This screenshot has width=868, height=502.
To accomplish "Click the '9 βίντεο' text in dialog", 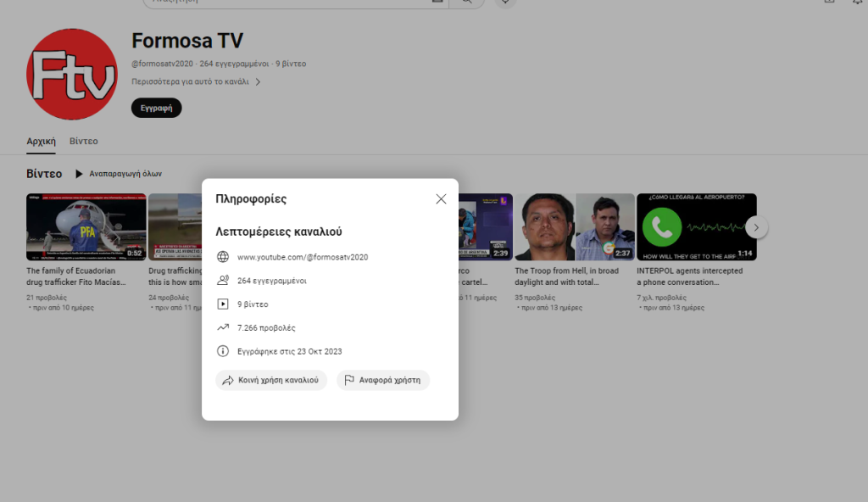I will [253, 304].
